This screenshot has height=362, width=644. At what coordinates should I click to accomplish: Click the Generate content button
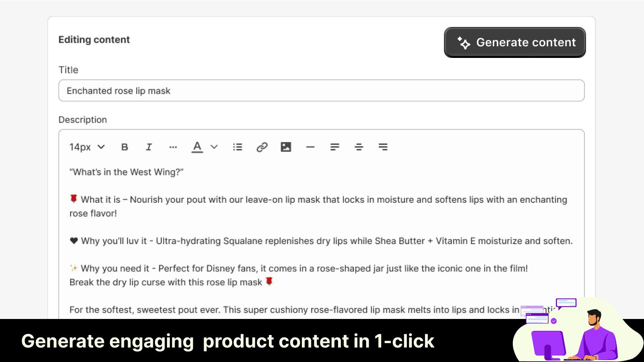(515, 43)
